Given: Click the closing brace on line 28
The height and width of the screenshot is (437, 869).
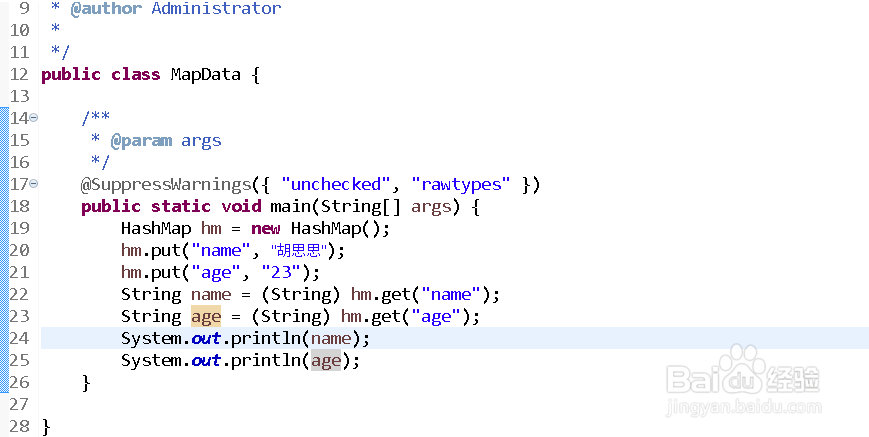Looking at the screenshot, I should pos(46,427).
